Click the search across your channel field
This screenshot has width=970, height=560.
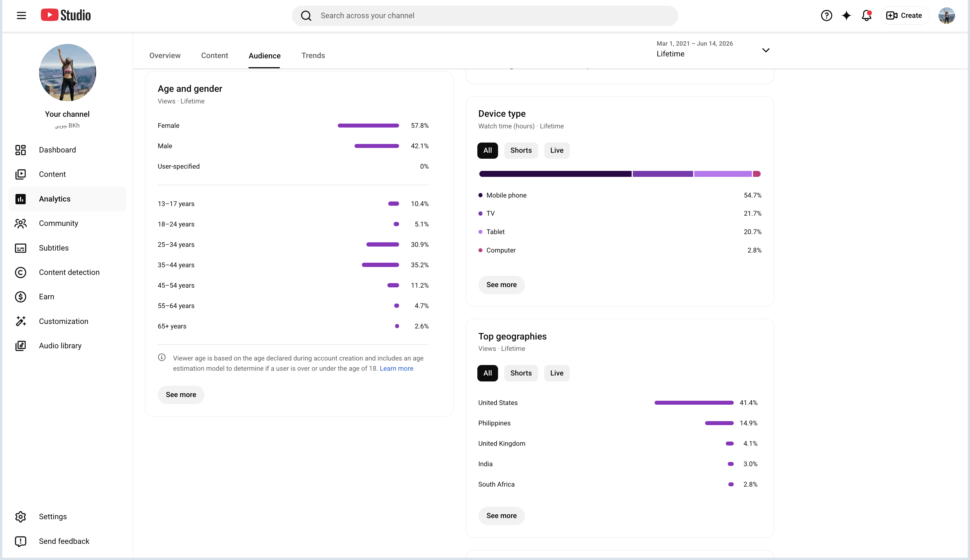point(485,16)
